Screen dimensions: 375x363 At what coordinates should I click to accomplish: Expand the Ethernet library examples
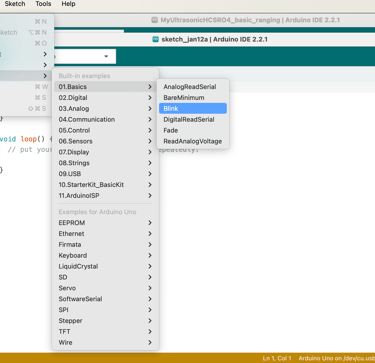point(105,234)
